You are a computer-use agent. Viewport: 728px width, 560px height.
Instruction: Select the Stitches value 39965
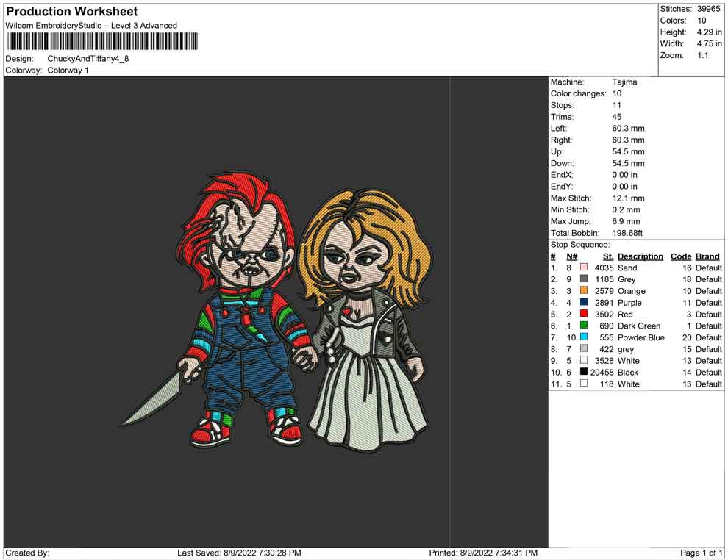pos(707,9)
